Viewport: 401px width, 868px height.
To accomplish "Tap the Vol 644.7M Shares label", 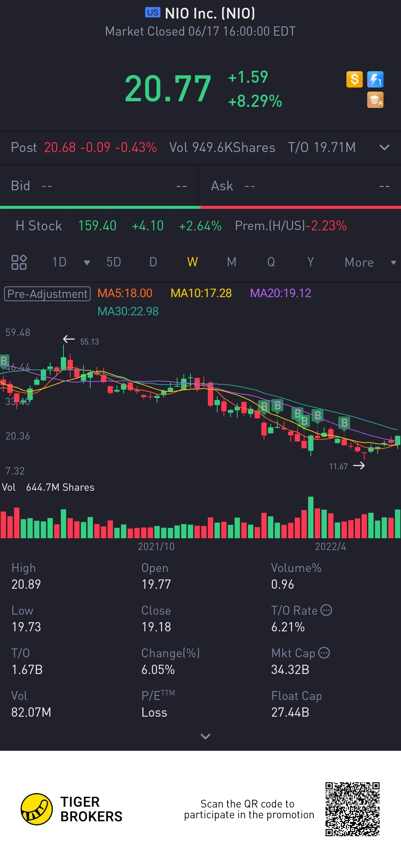I will point(48,487).
